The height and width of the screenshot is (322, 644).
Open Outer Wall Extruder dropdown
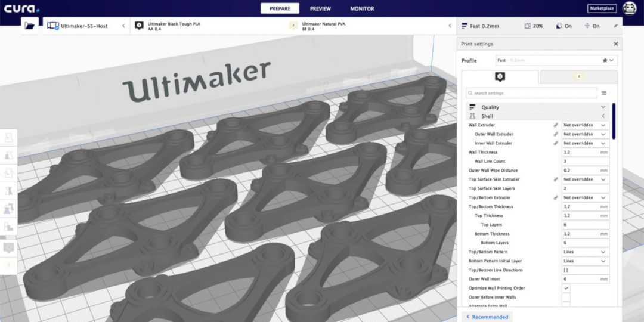586,134
